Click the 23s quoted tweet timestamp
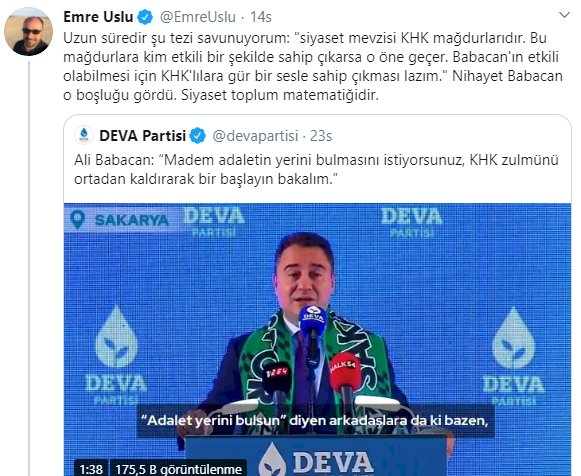Image resolution: width=581 pixels, height=476 pixels. tap(321, 136)
